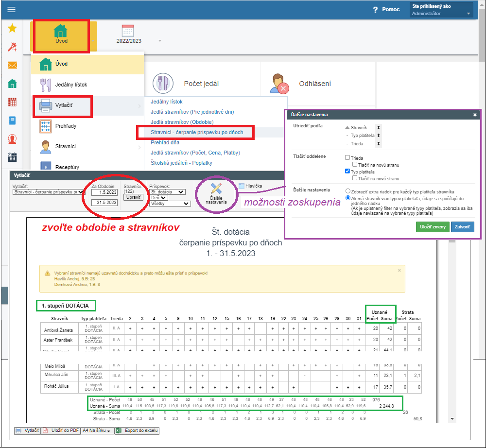Open Jedlá stravníkov (Obdobie) link
Screen dimensions: 486x448
pos(182,122)
